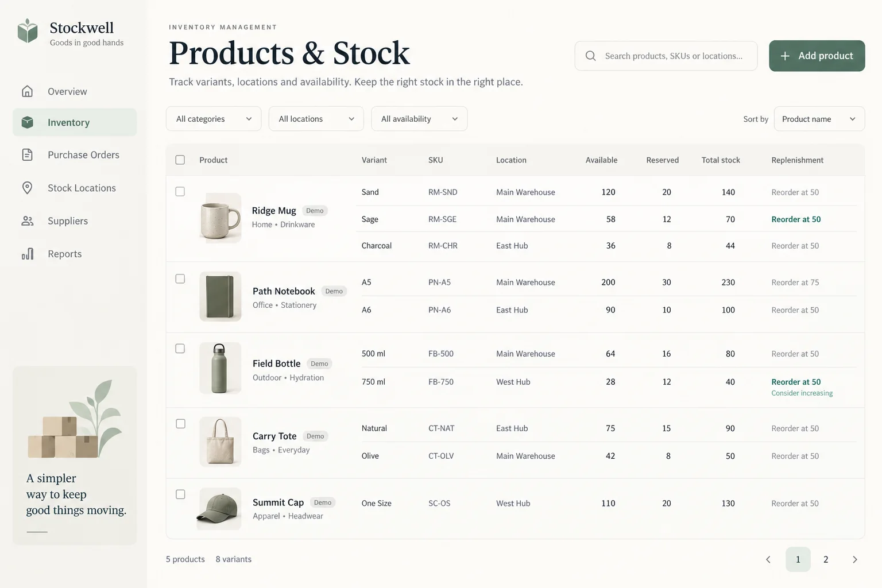Go to previous page arrow
882x588 pixels.
click(x=768, y=559)
